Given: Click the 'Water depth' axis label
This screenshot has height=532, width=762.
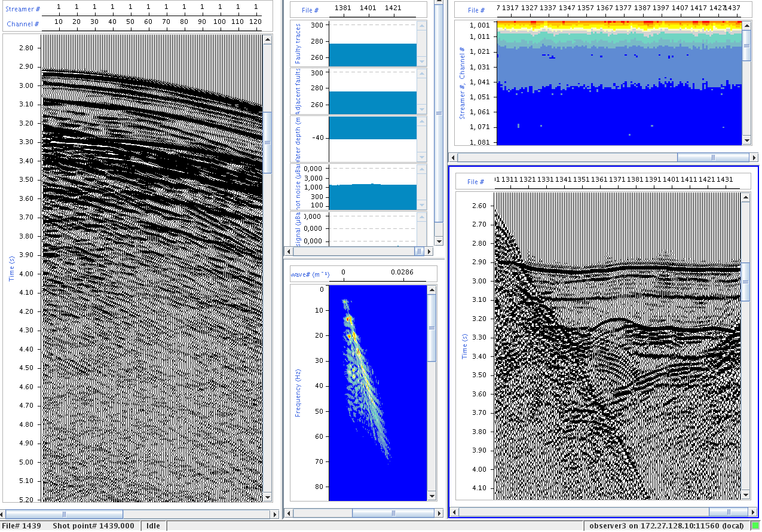Looking at the screenshot, I should click(x=298, y=139).
